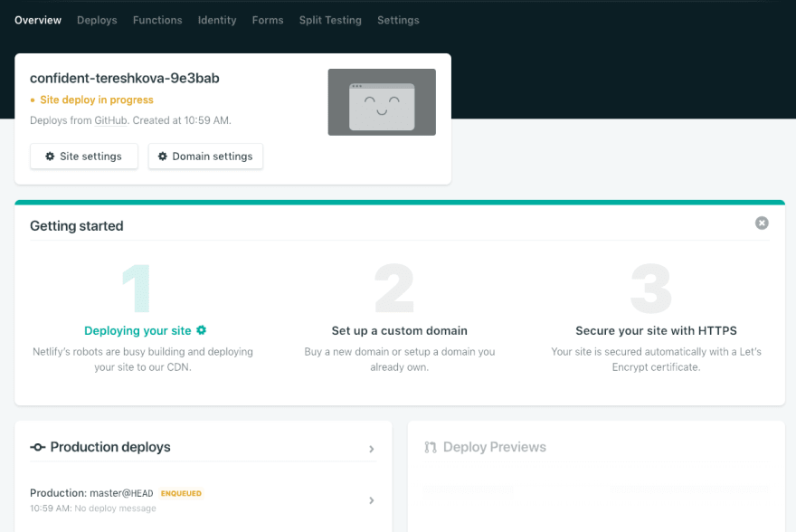Click the Site deploy in progress status

click(x=97, y=100)
